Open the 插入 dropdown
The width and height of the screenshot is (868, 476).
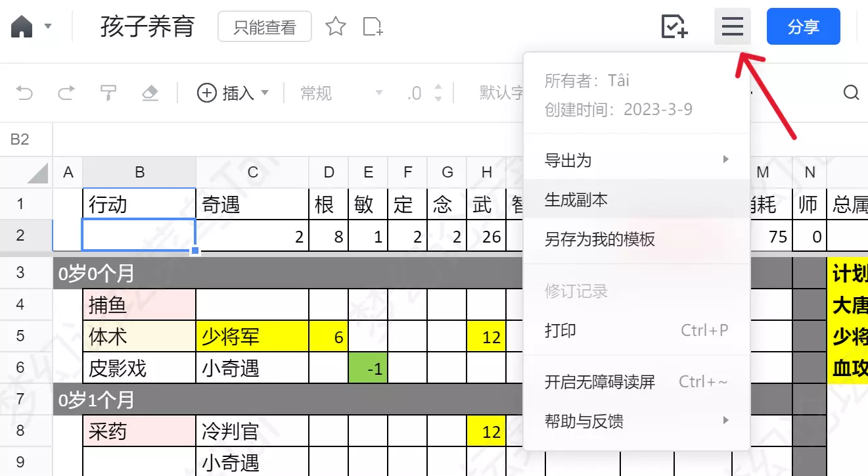pos(233,93)
